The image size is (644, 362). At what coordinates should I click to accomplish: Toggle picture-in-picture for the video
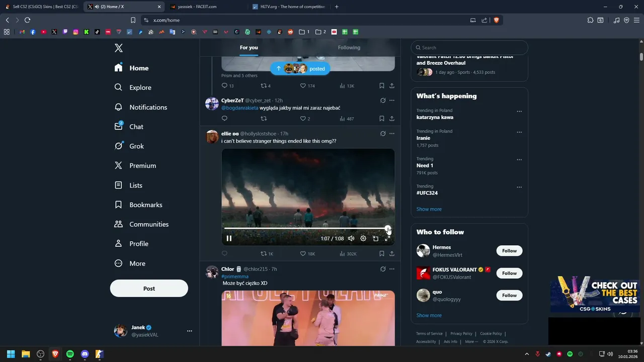pos(375,238)
